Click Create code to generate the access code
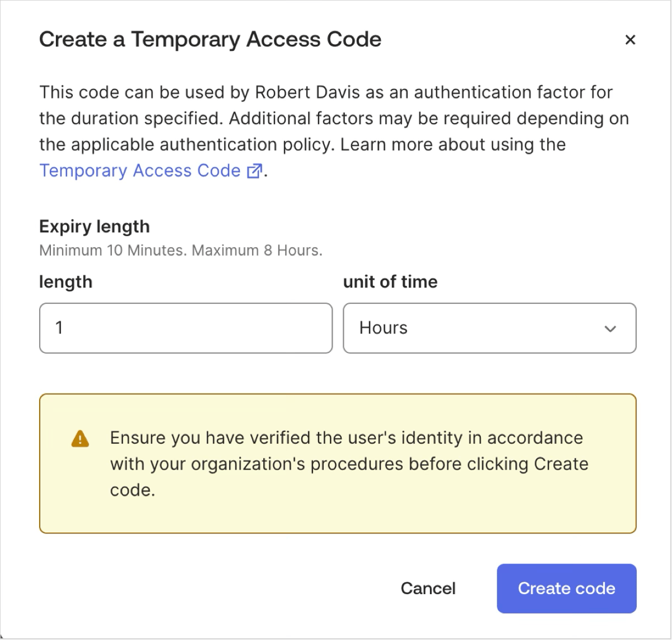 [x=566, y=588]
